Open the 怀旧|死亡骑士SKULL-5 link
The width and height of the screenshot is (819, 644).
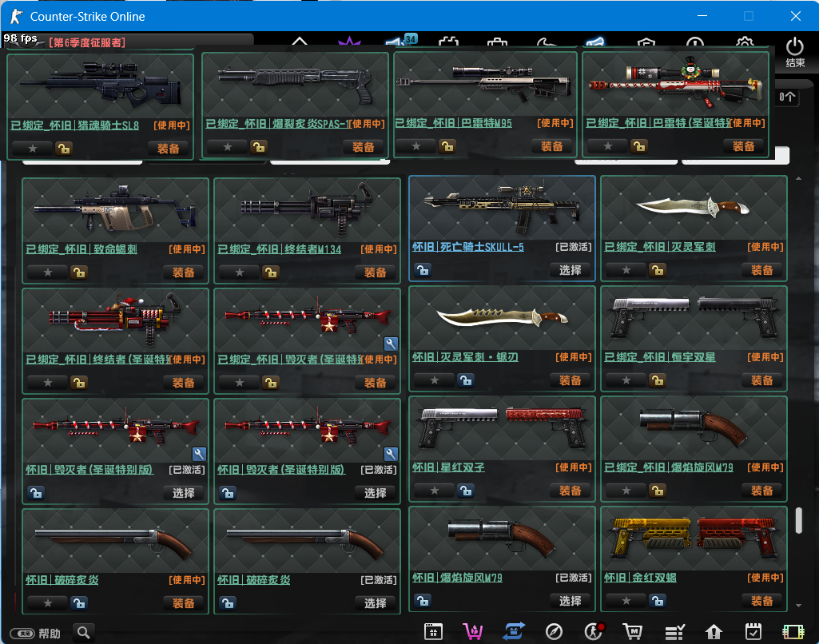468,247
